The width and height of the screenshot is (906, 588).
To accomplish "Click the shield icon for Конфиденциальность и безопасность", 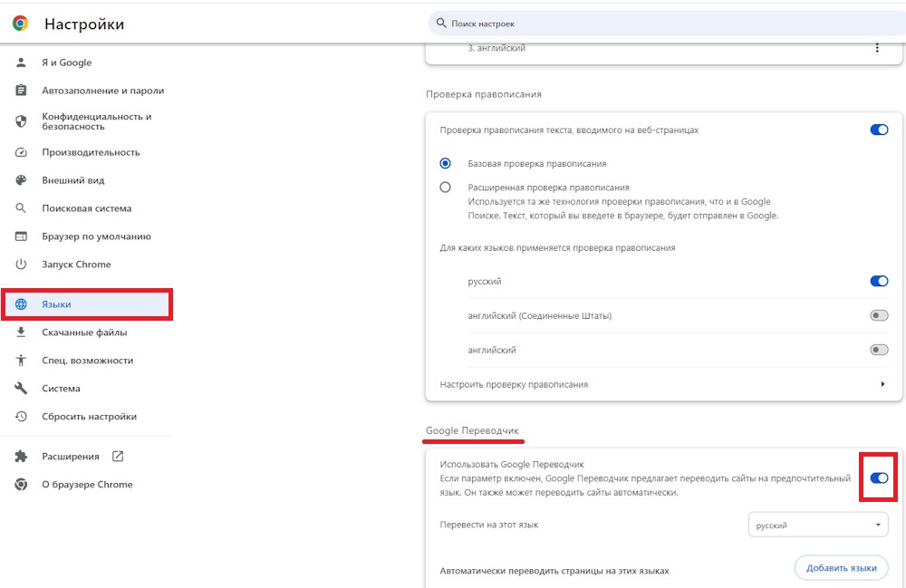I will (x=21, y=121).
